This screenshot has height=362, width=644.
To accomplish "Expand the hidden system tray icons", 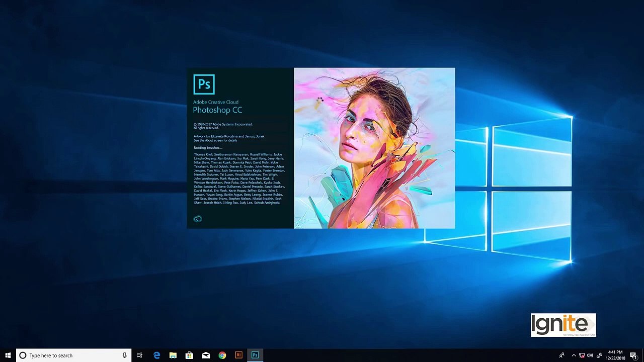I will (574, 355).
